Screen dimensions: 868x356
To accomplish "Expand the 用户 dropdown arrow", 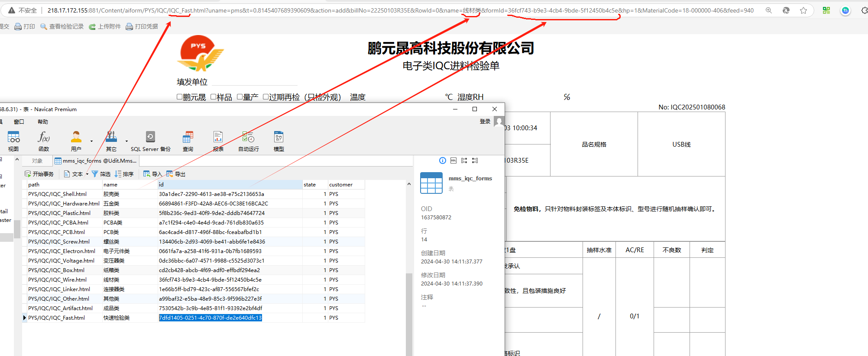I will click(91, 141).
